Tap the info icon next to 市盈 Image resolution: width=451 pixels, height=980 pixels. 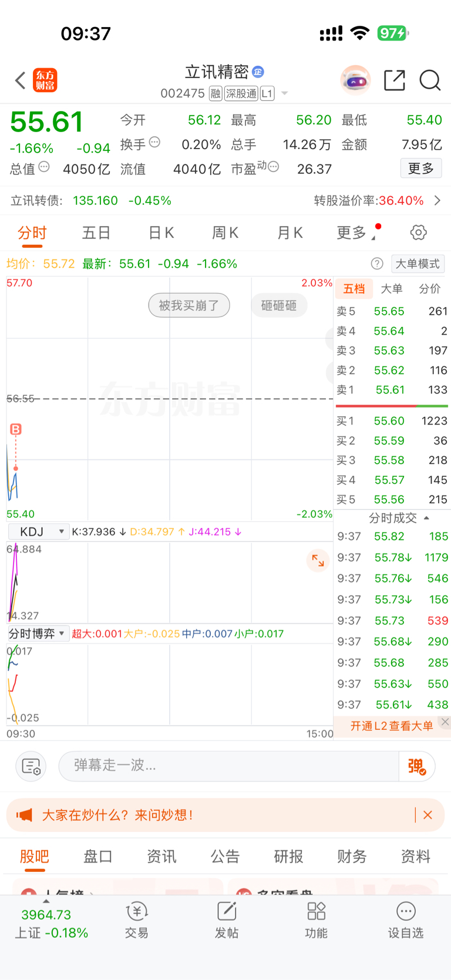point(273,167)
